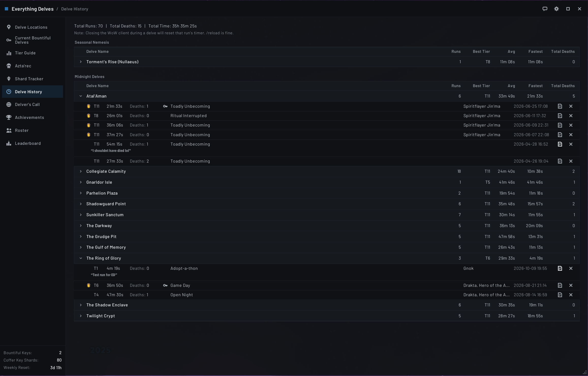Delete the Ritual Interrupted run entry
Image resolution: width=588 pixels, height=376 pixels.
[571, 116]
